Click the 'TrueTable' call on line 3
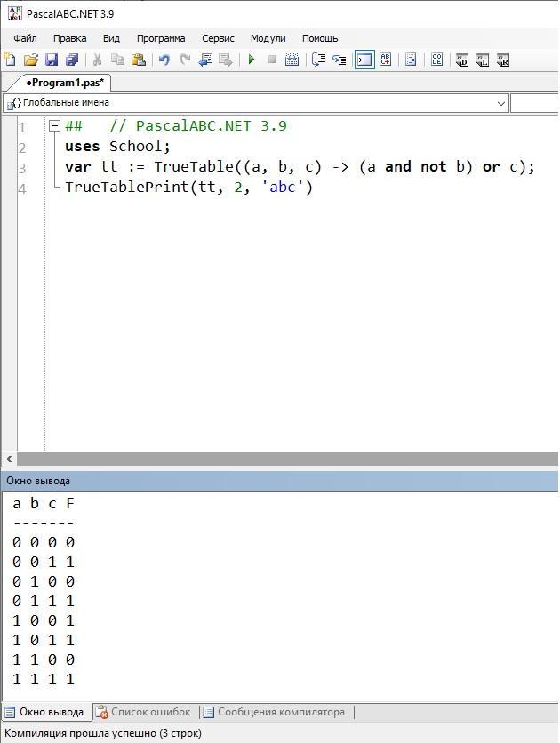Viewport: 560px width, 743px height. click(x=194, y=167)
